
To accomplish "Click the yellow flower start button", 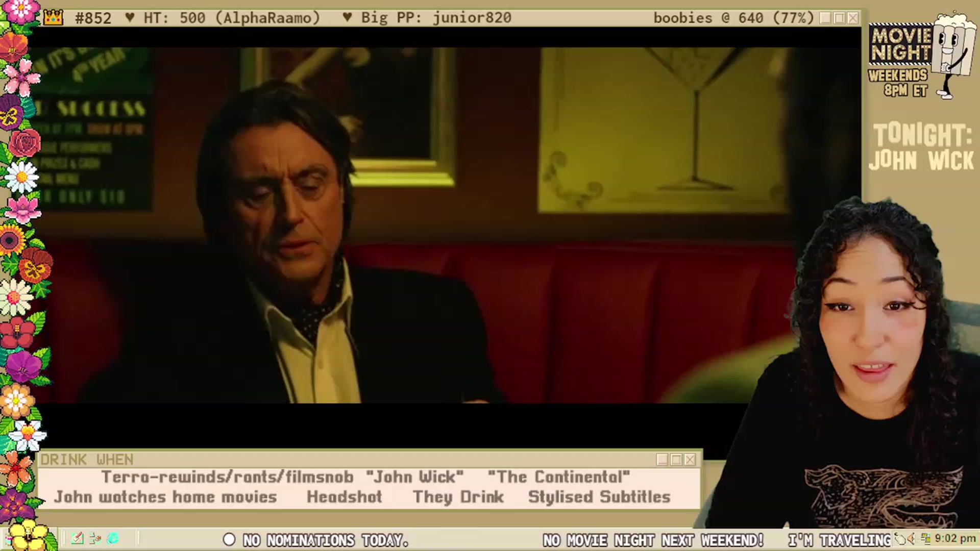I will [28, 536].
